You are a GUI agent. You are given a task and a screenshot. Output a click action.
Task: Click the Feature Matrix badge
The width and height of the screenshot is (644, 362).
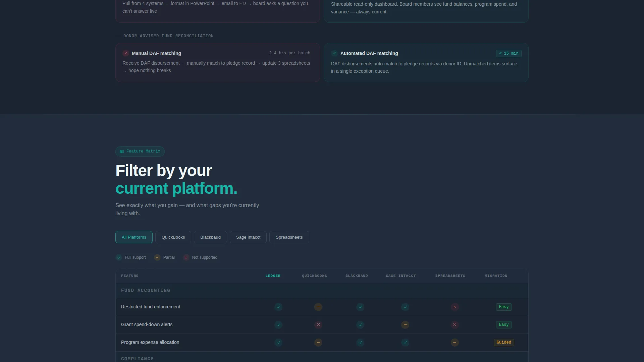[140, 152]
